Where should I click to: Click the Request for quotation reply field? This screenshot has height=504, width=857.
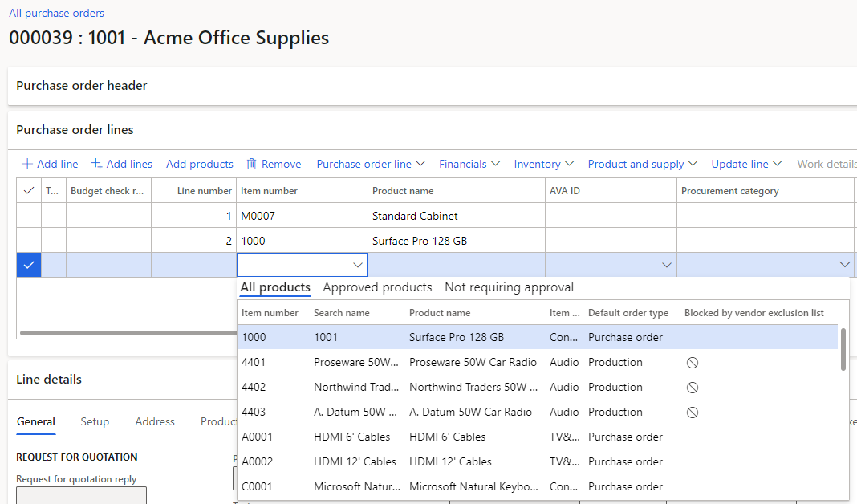[80, 496]
